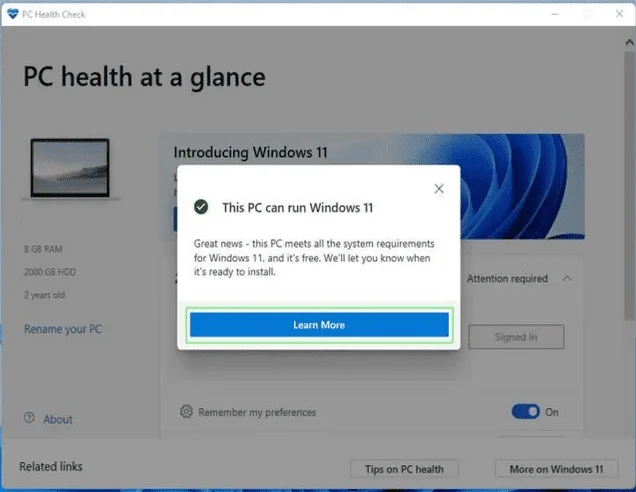Click the Related links label
Screen dimensions: 636x492
51,466
